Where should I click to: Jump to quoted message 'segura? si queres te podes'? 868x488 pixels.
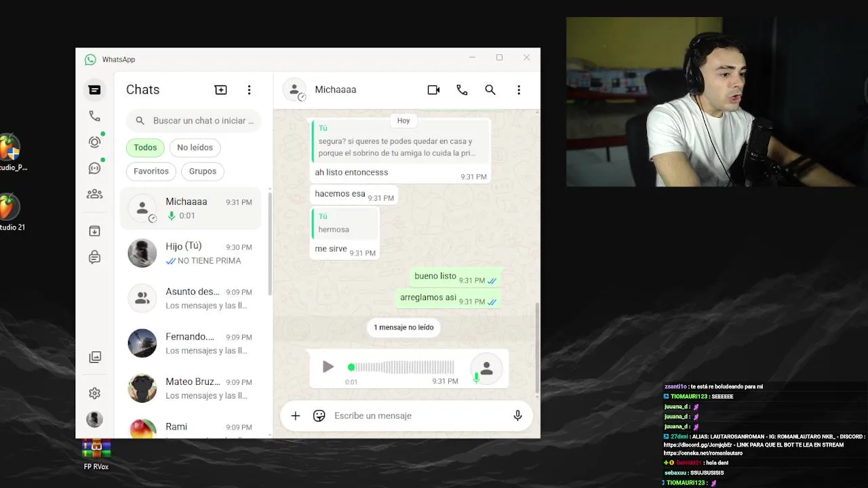coord(401,140)
